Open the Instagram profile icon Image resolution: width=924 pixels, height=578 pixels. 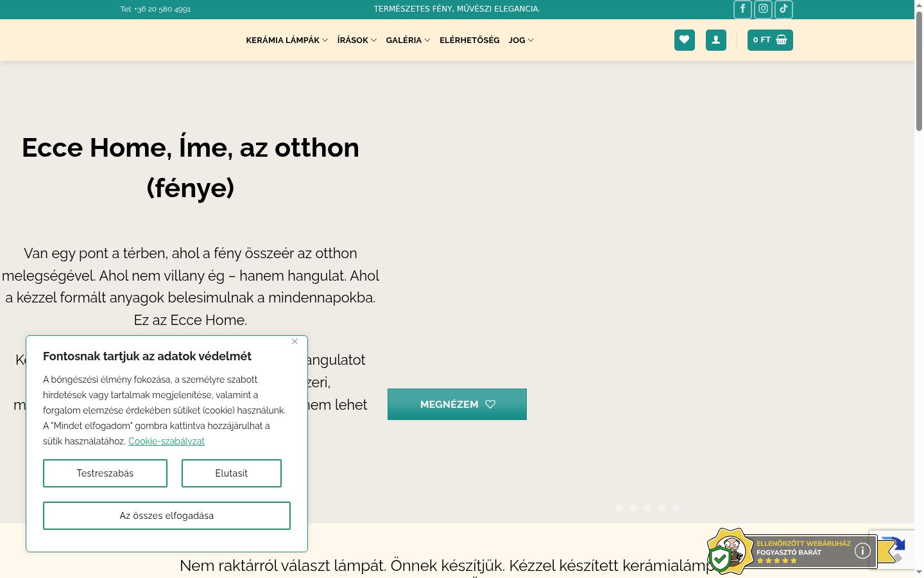[763, 9]
